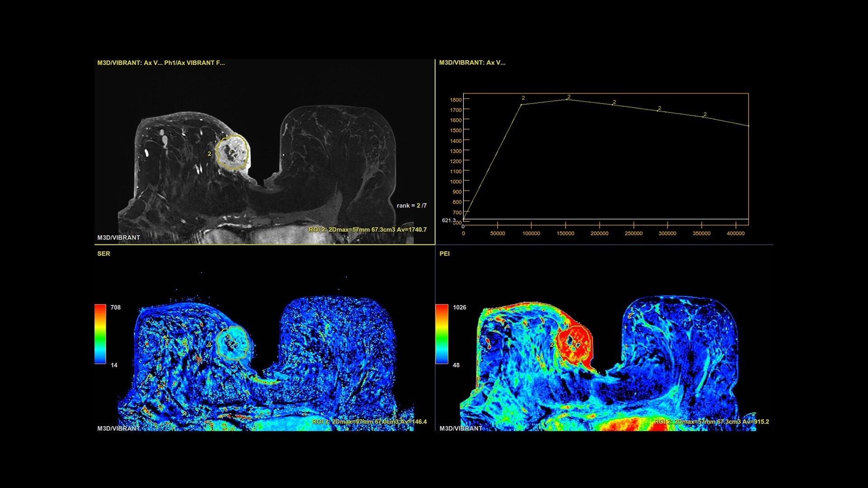868x488 pixels.
Task: Click the peak curve point near 150000
Action: [566, 99]
